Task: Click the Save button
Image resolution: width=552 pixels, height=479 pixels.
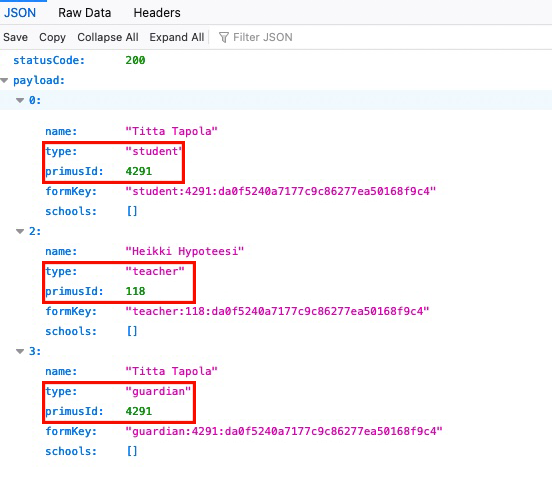Action: click(15, 37)
